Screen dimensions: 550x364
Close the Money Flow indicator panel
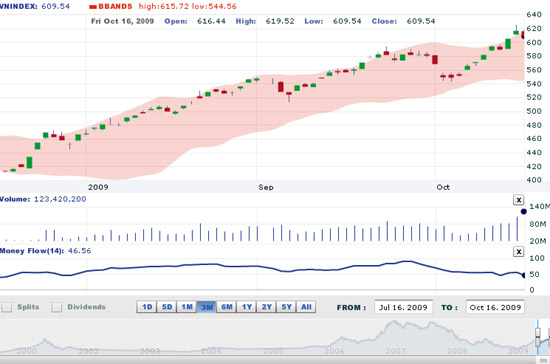518,251
